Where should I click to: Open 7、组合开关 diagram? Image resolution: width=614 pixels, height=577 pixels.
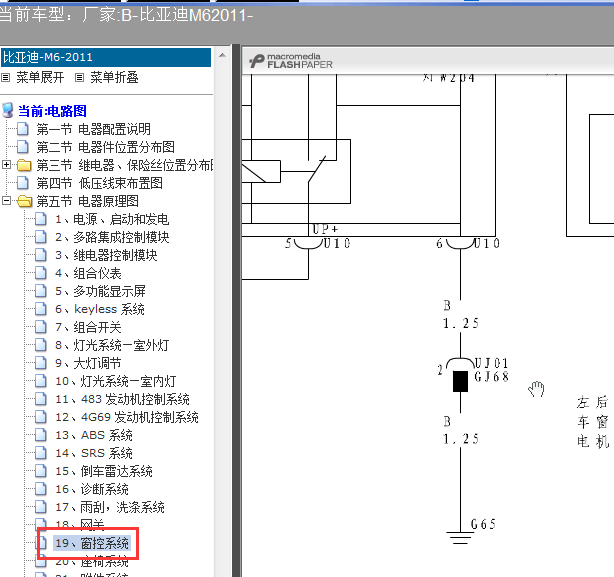(88, 327)
